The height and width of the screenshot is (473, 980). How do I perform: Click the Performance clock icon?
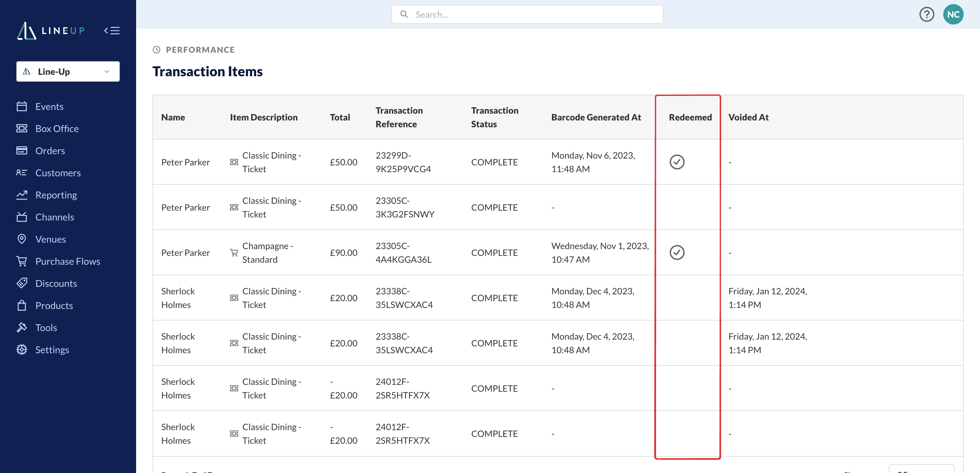157,49
